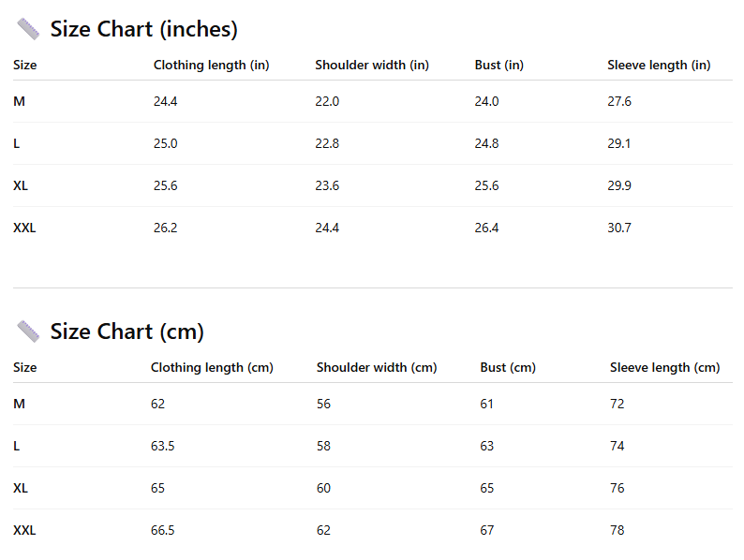
Task: Click the ruler icon beside the inches chart heading
Action: [28, 29]
